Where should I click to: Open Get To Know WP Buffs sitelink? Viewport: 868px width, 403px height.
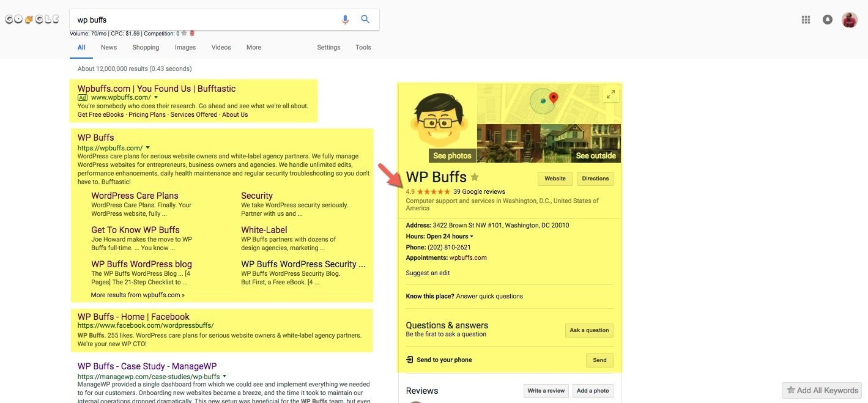(135, 230)
